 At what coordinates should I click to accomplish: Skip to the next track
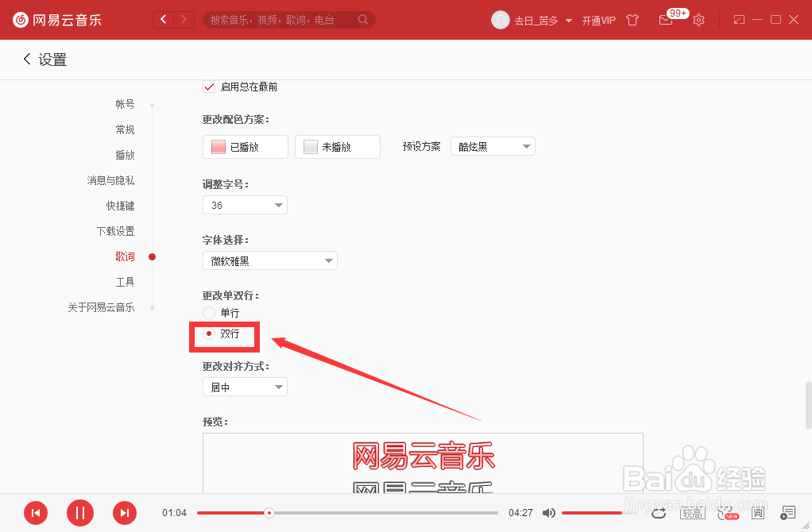pyautogui.click(x=125, y=513)
